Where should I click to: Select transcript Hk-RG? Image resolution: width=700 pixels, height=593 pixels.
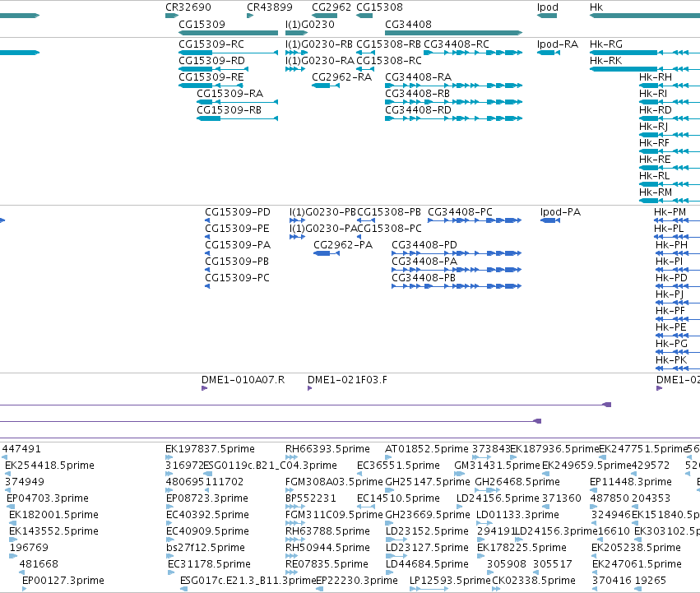[x=606, y=44]
